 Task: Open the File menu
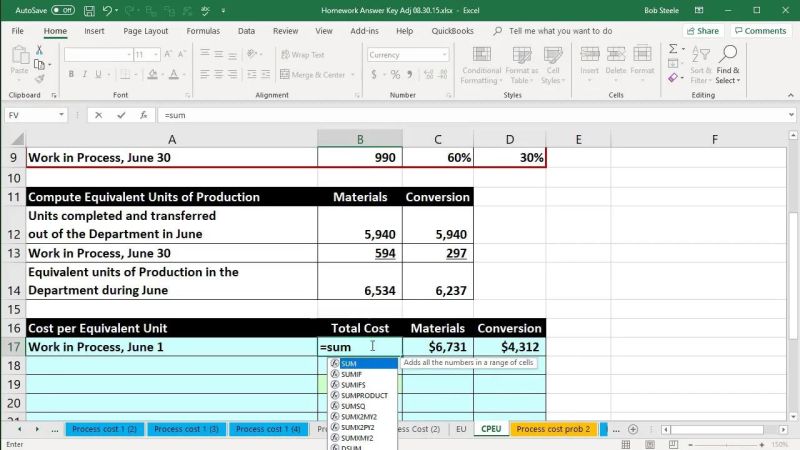[17, 31]
